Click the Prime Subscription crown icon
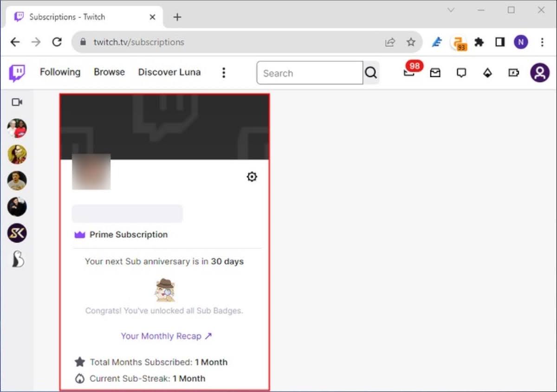The width and height of the screenshot is (557, 392). [x=80, y=235]
